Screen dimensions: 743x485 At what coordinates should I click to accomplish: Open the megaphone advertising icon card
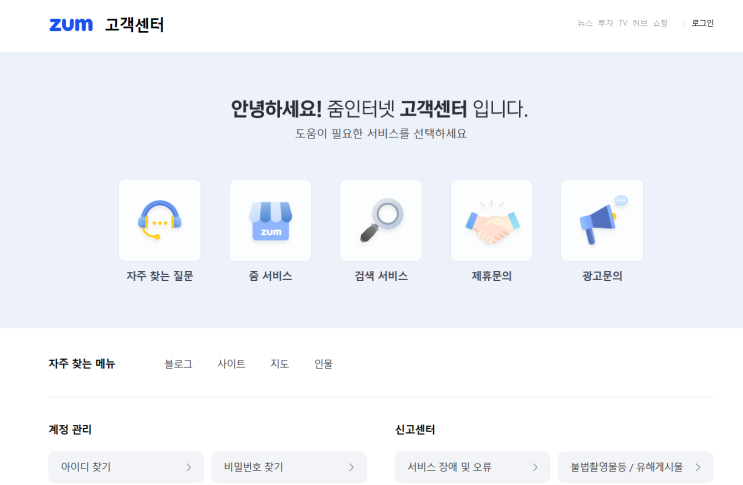tap(602, 220)
